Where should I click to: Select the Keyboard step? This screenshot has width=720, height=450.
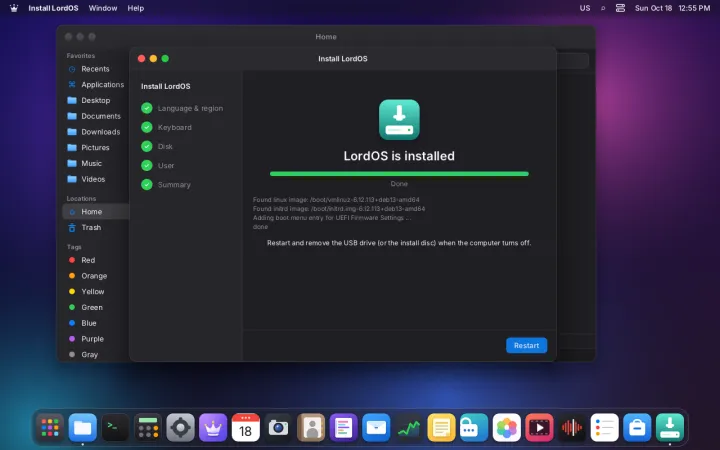[166, 127]
